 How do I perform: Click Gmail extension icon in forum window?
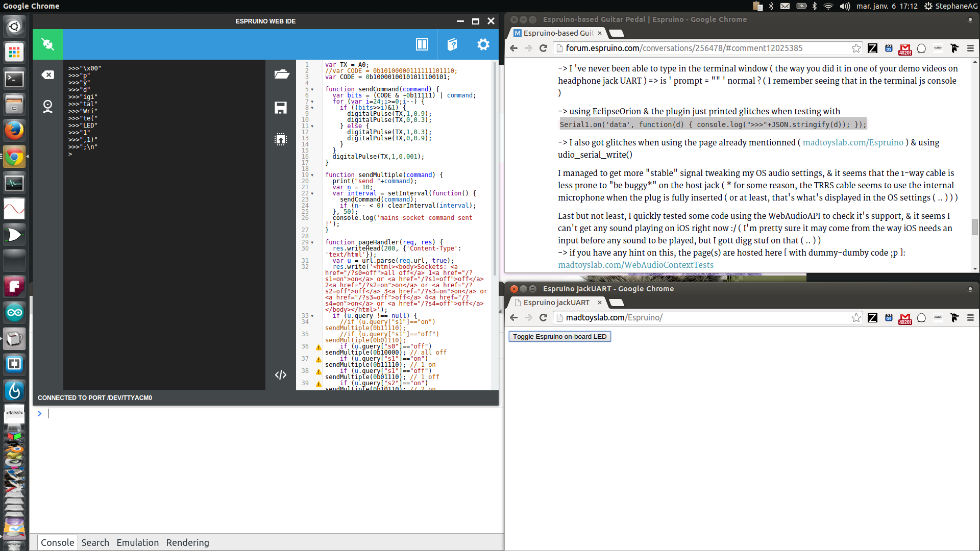(x=905, y=48)
